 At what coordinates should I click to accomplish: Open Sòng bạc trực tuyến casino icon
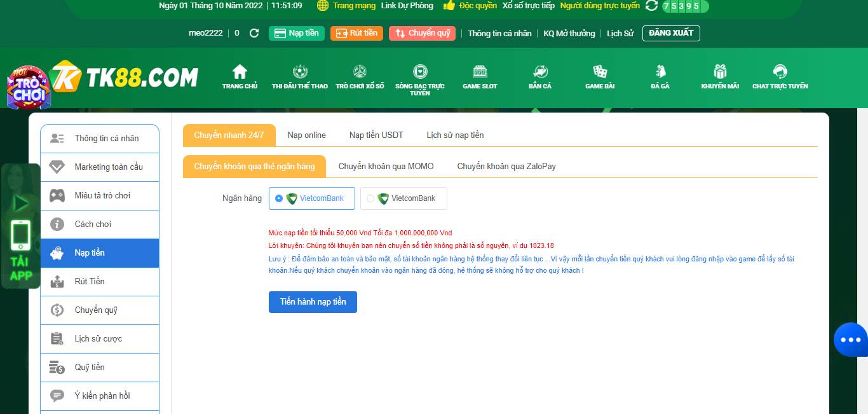[420, 71]
